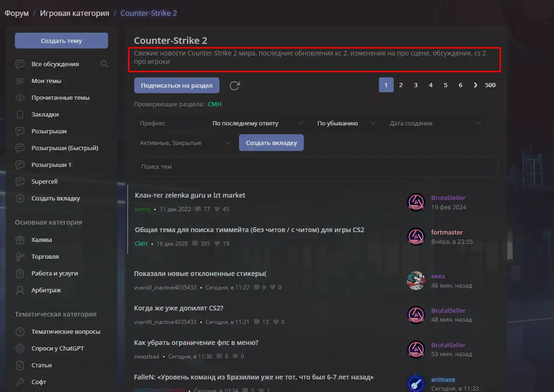554x392 pixels.
Task: Select current page 1 in pagination
Action: [386, 85]
